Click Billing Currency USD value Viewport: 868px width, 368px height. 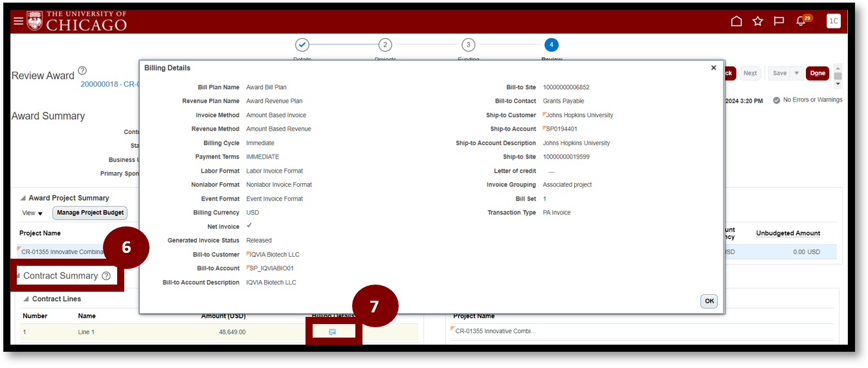pyautogui.click(x=252, y=212)
